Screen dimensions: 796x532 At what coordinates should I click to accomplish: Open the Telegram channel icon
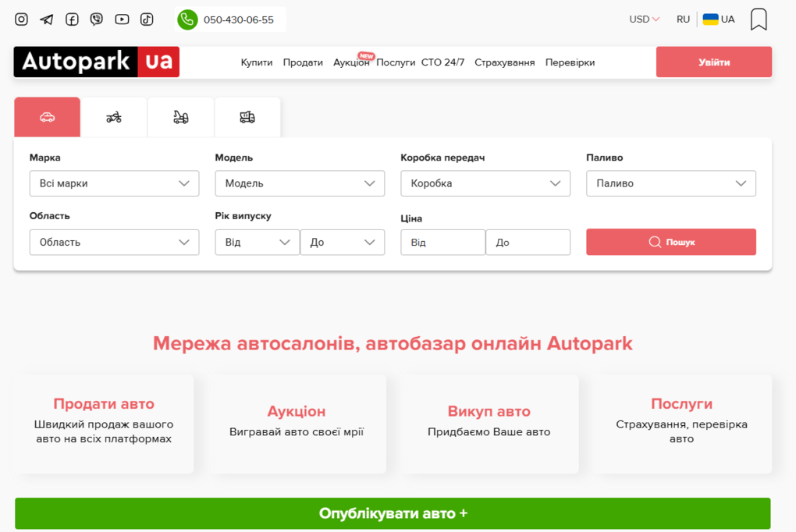point(47,20)
